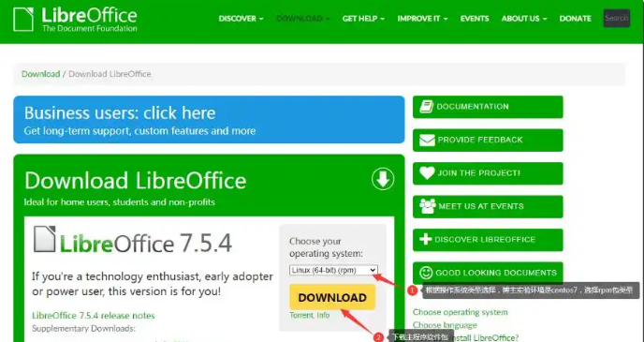Open LibreOffice 7.5.4 release notes

(x=94, y=316)
